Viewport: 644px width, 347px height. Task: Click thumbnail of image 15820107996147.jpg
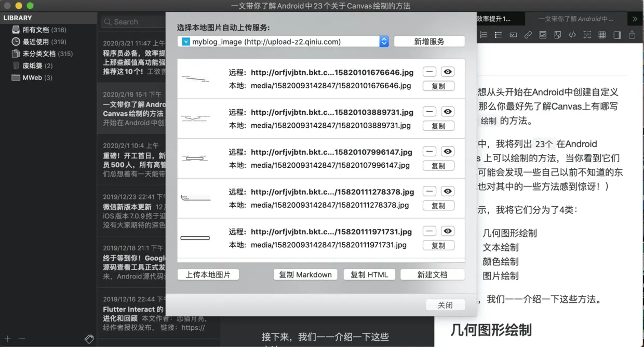(196, 158)
